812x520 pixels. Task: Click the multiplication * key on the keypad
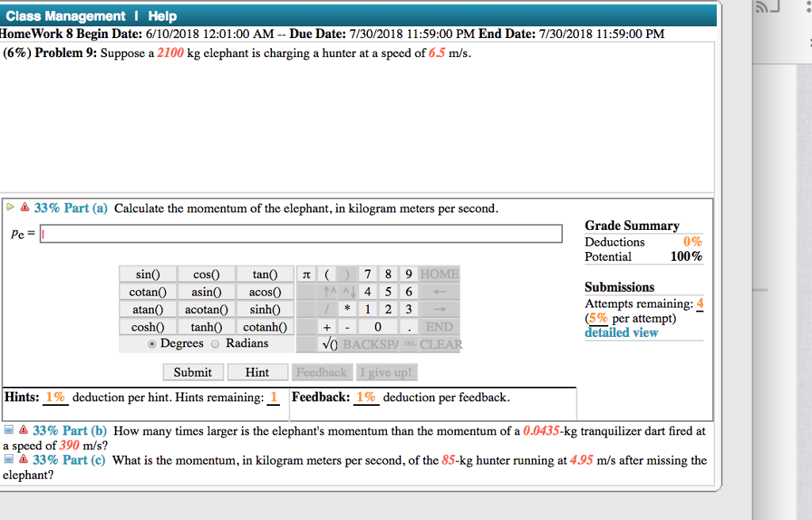pyautogui.click(x=347, y=309)
